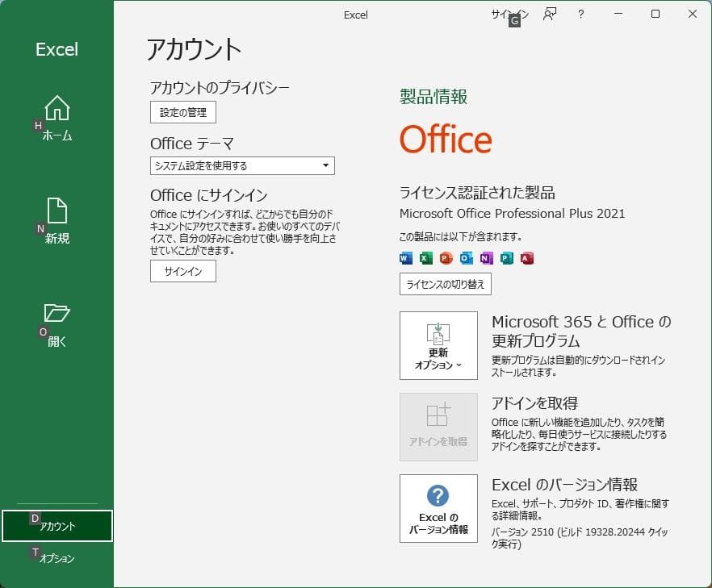Image resolution: width=712 pixels, height=588 pixels.
Task: Click the アカウントのプライバシー heading
Action: pyautogui.click(x=220, y=88)
